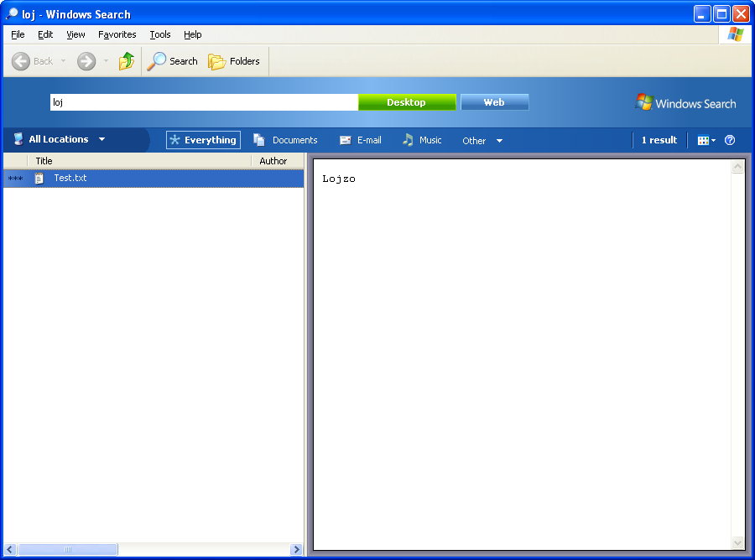Filter results by Music
Image resolution: width=755 pixels, height=560 pixels.
422,140
